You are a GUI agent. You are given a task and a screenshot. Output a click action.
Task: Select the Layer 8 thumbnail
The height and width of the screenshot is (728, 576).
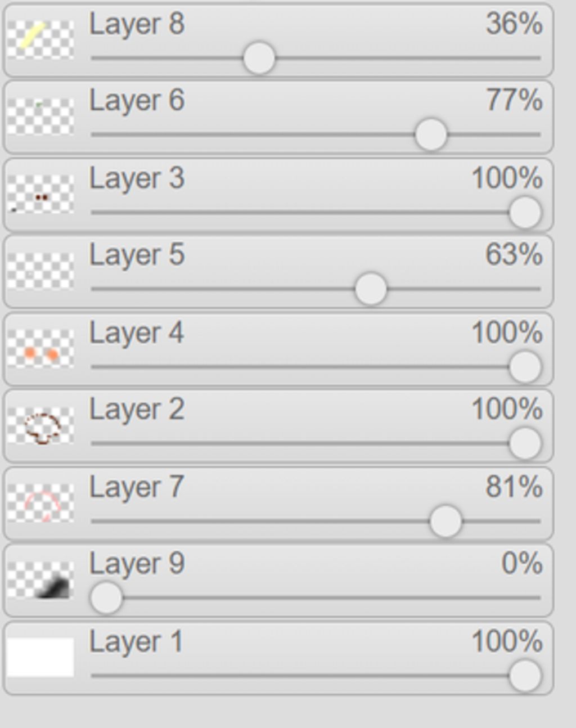tap(40, 39)
